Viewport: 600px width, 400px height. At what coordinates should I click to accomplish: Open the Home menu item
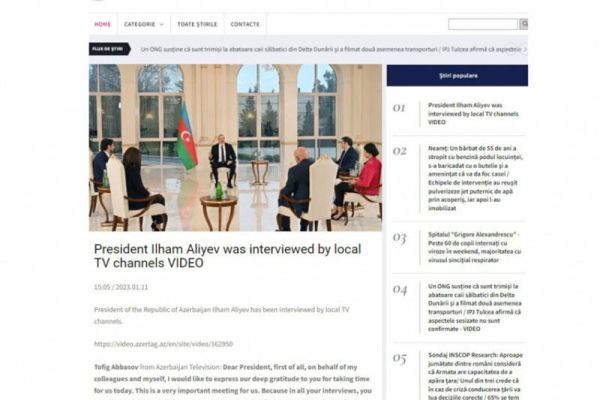[103, 24]
